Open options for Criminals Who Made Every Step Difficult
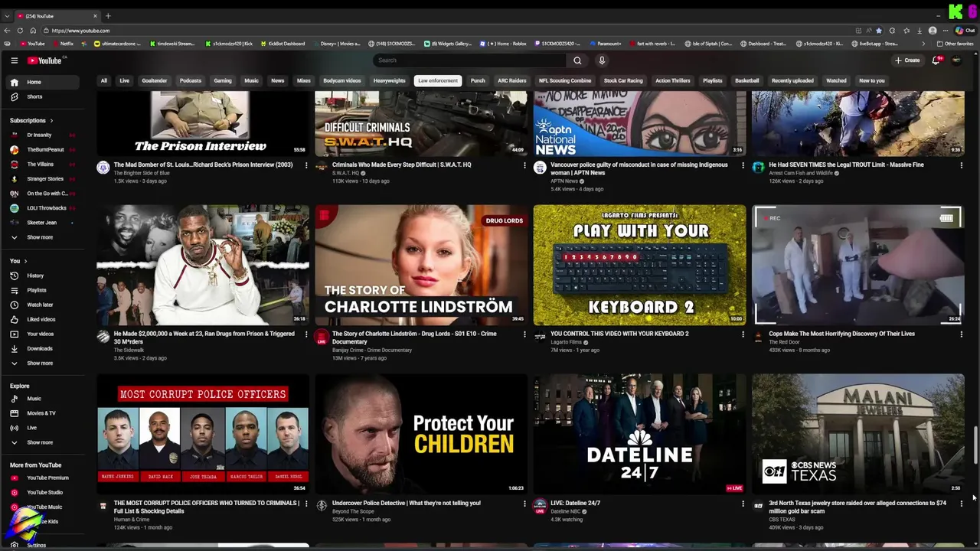The width and height of the screenshot is (980, 551). coord(524,165)
